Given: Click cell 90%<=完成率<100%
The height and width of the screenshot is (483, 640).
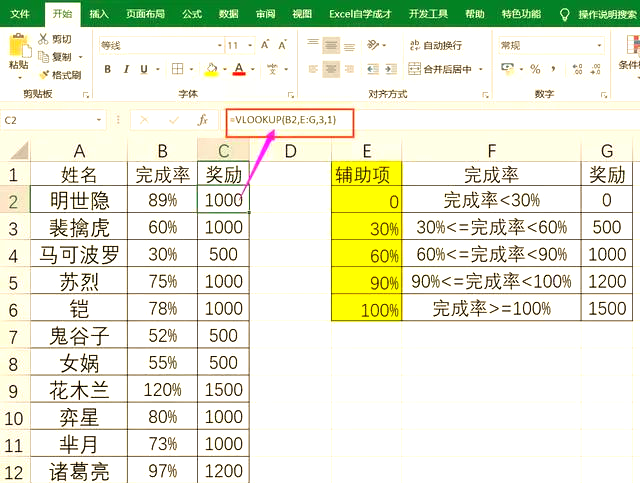Looking at the screenshot, I should tap(491, 281).
